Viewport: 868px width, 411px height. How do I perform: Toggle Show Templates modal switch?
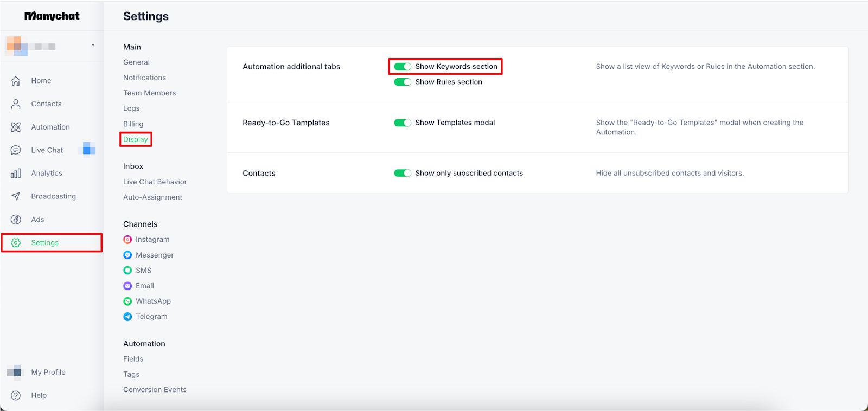(403, 123)
